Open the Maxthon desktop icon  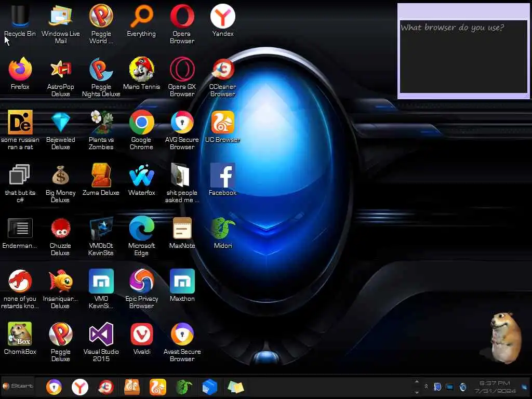[x=182, y=285]
